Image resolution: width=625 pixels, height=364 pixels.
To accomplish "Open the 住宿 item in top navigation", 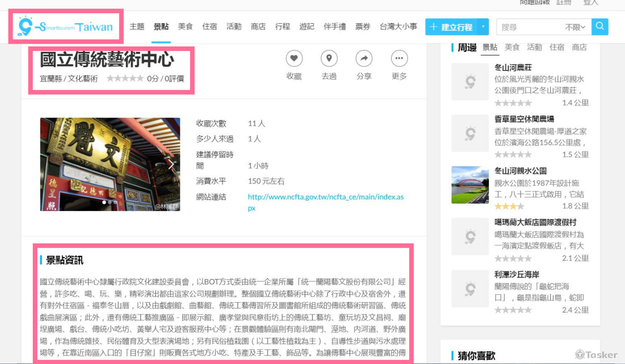I will tap(210, 26).
